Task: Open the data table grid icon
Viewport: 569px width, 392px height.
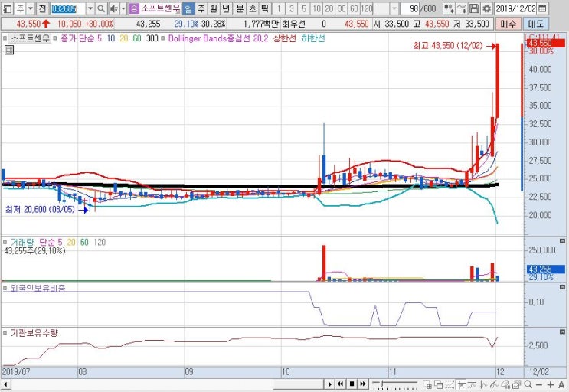Action: [x=9, y=50]
